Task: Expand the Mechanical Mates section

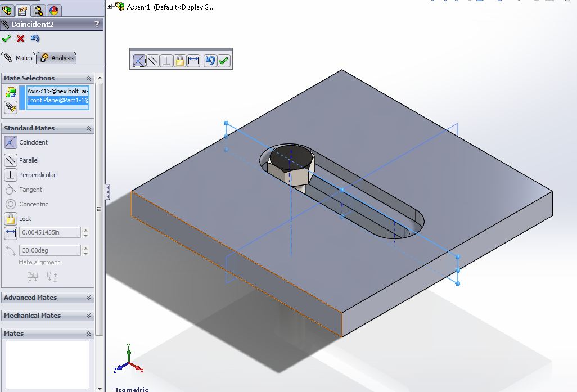Action: [88, 316]
